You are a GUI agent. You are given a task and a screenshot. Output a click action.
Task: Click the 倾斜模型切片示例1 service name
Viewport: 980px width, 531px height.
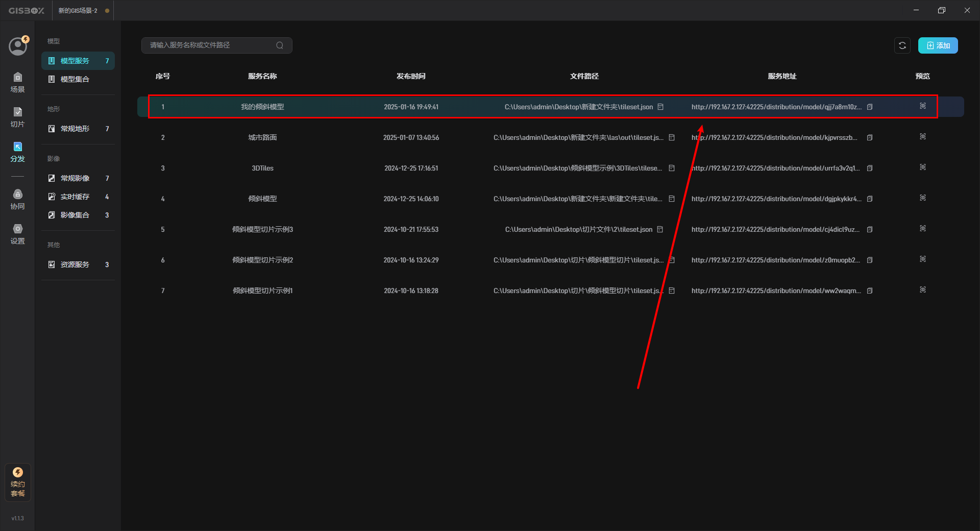[262, 291]
